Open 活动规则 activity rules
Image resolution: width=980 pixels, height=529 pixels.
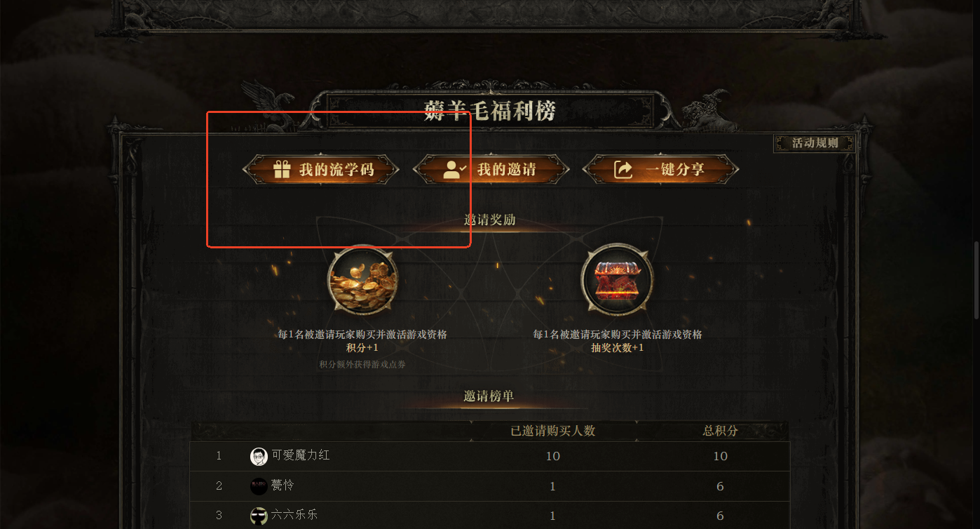point(815,143)
